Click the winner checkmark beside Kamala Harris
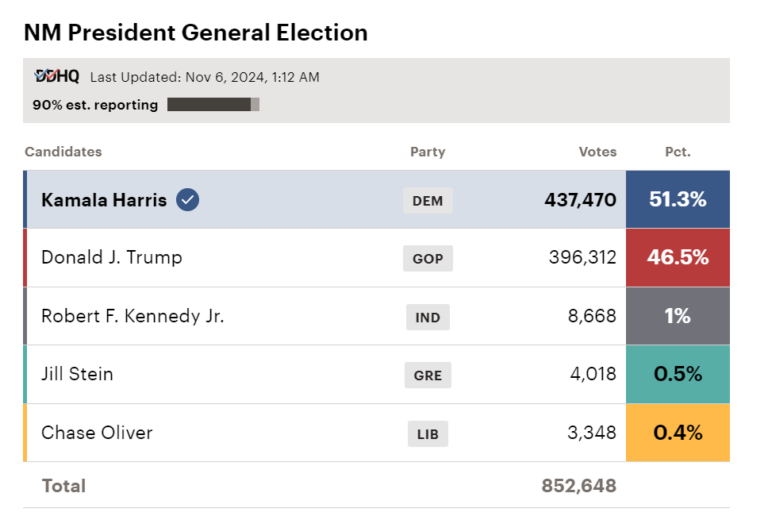 [188, 200]
